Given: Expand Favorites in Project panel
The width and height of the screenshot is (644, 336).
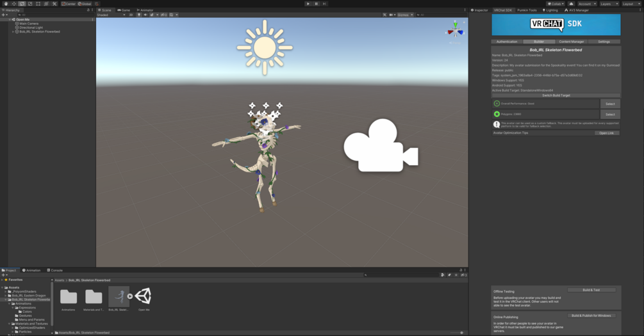Looking at the screenshot, I should [x=2, y=280].
